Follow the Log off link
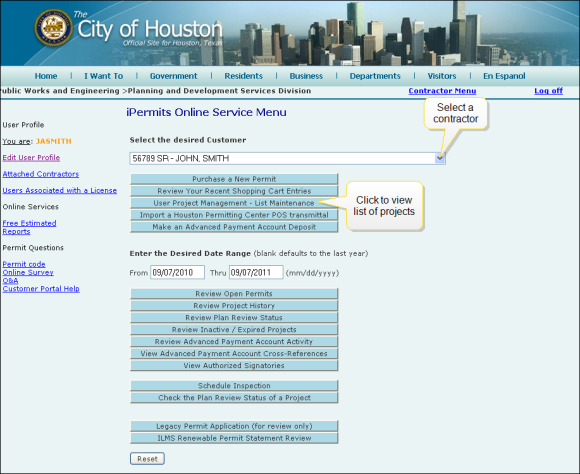The height and width of the screenshot is (474, 580). coord(548,91)
